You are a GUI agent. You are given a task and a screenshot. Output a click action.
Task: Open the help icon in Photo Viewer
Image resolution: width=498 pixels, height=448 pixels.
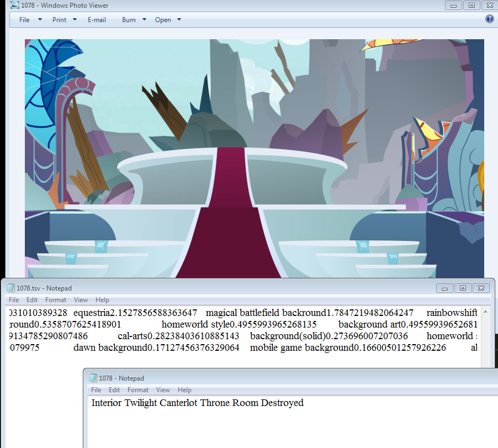(489, 19)
